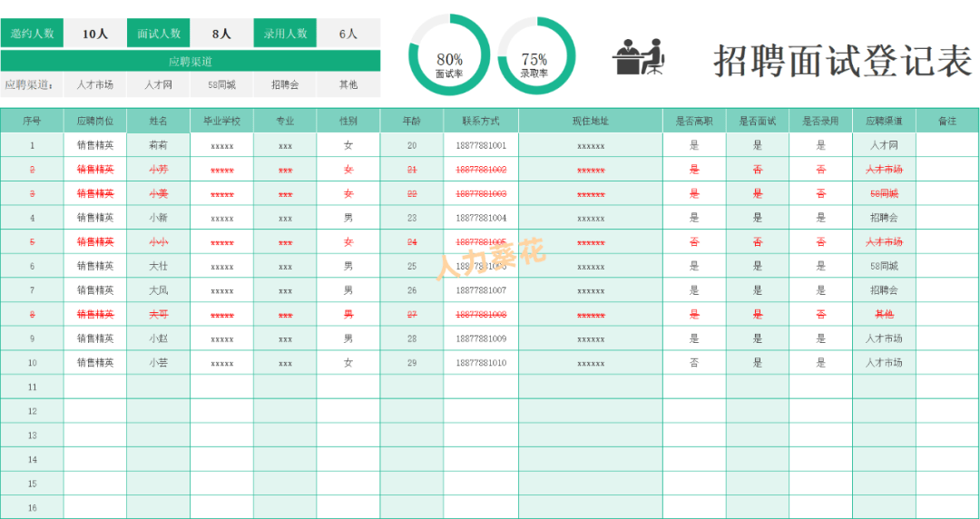Image resolution: width=980 pixels, height=519 pixels.
Task: Select the name cell 小赵
Action: [158, 339]
